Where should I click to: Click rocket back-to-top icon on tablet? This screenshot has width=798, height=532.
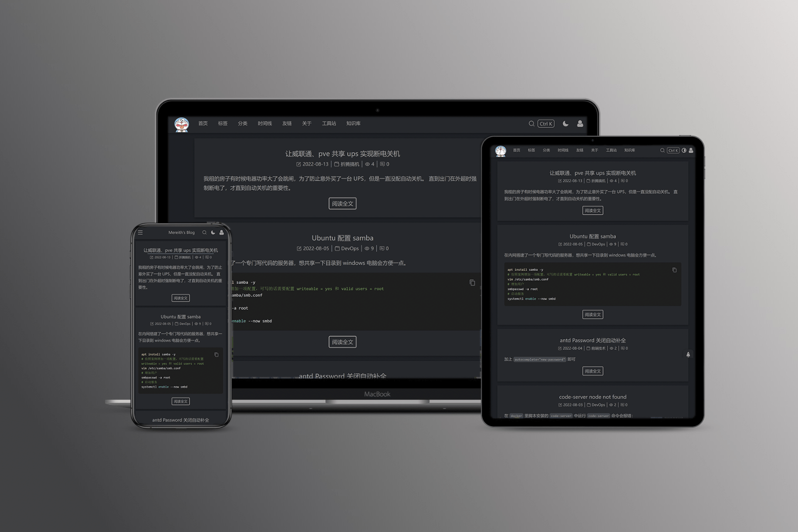point(688,355)
